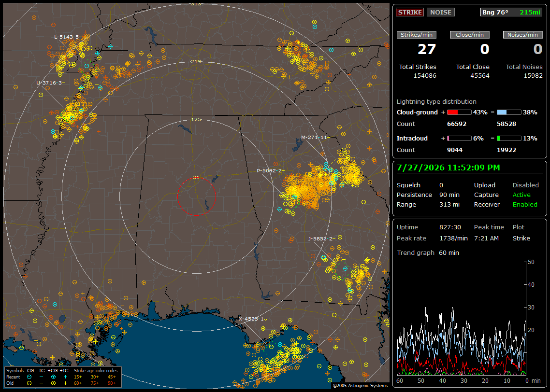Click the NOISE indicator button

[441, 12]
